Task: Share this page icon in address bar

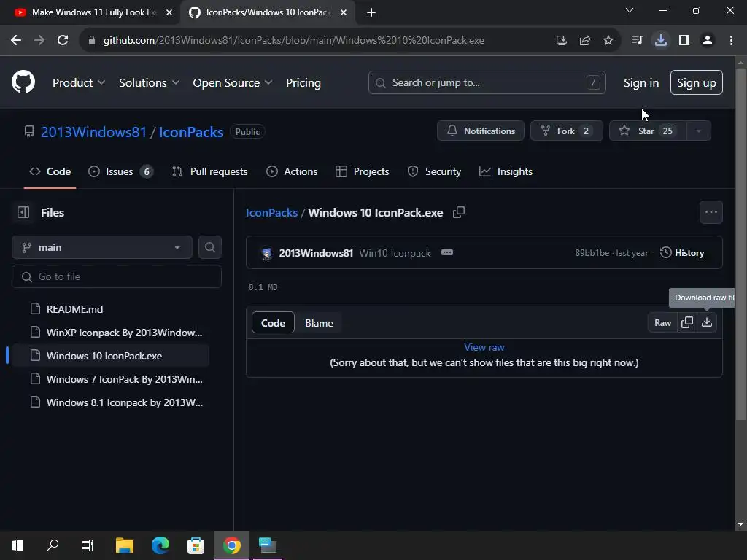Action: pos(585,41)
